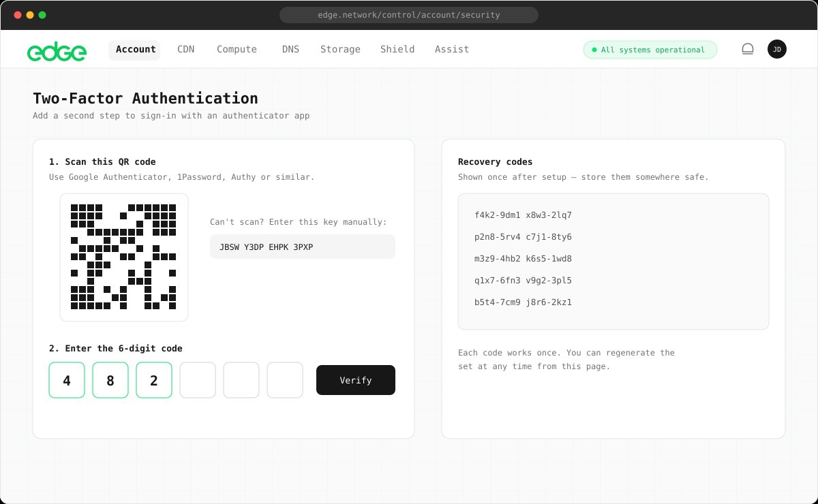The height and width of the screenshot is (504, 818).
Task: Focus the fourth empty digit box
Action: coord(198,380)
